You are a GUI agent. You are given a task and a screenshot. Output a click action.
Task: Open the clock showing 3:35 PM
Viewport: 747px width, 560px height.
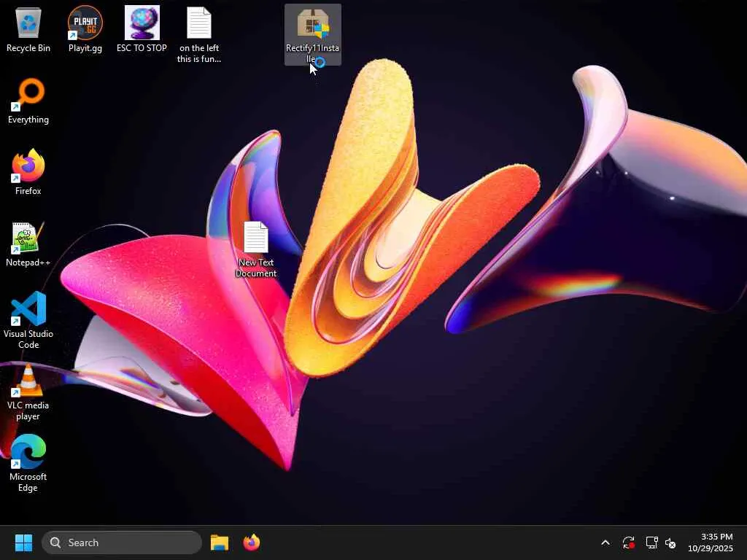point(711,542)
